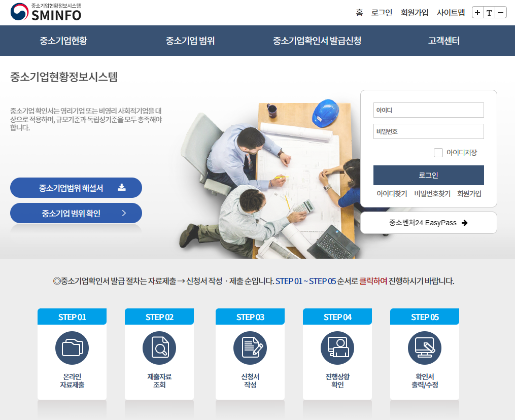Decrease text size with minus button
The height and width of the screenshot is (420, 515).
501,13
